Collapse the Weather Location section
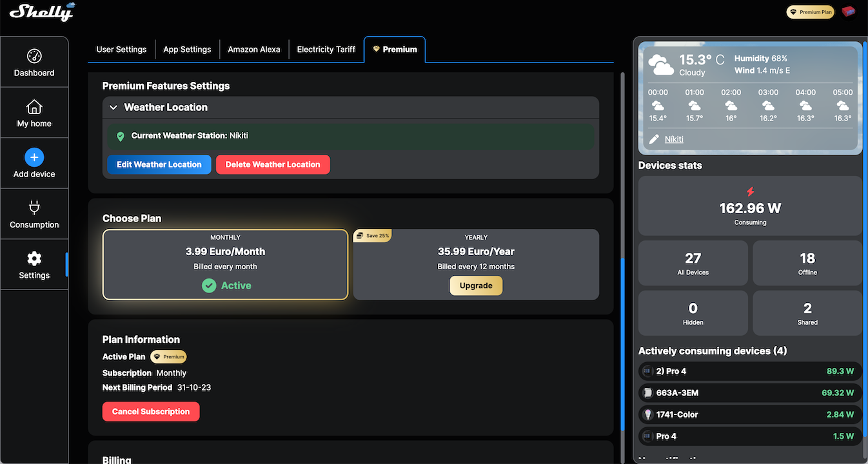Screen dimensions: 868x464 113,108
